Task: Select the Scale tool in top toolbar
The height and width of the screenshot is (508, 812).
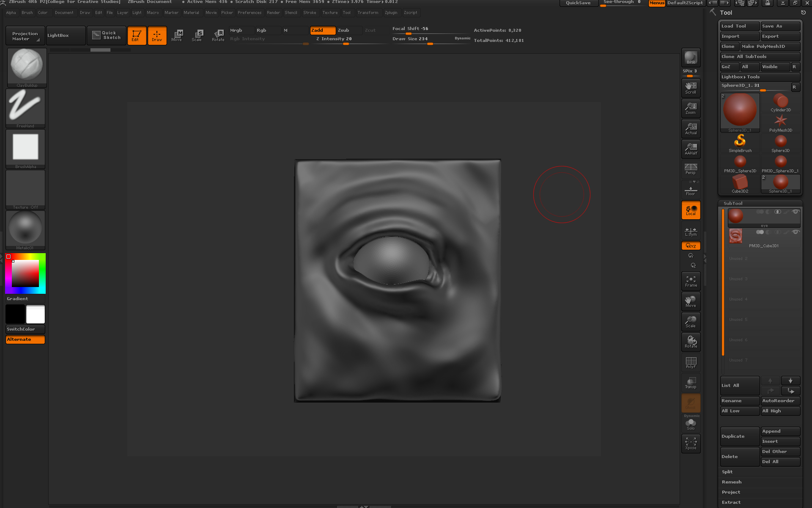Action: (197, 35)
